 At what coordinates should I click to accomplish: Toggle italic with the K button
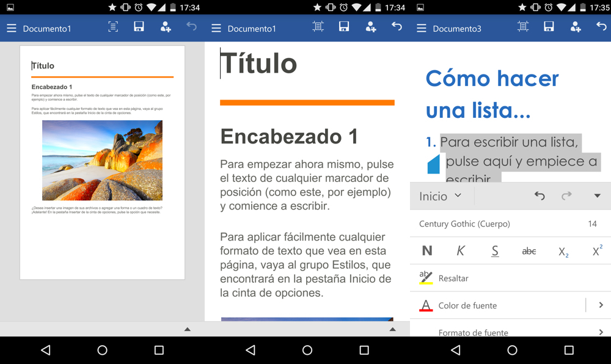point(461,250)
